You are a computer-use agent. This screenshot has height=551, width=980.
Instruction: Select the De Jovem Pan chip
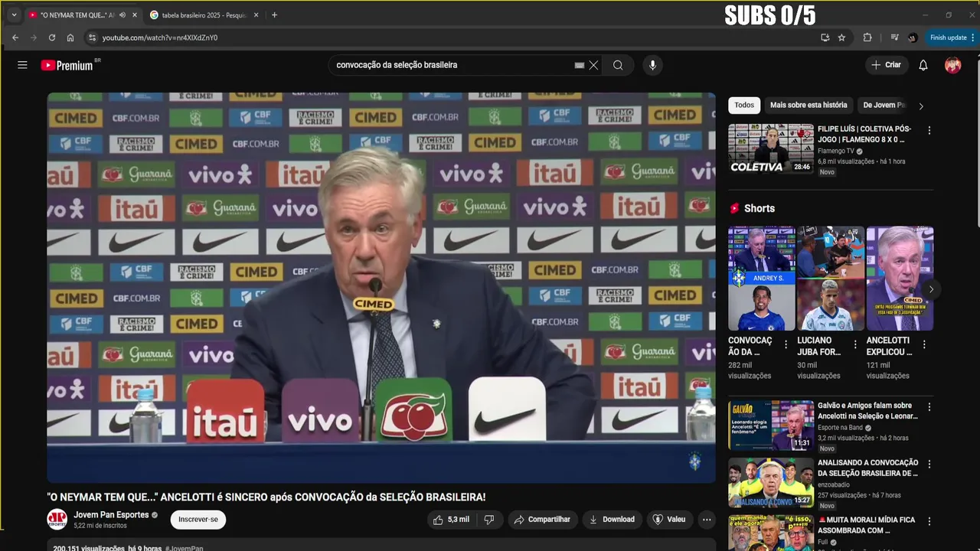(884, 106)
